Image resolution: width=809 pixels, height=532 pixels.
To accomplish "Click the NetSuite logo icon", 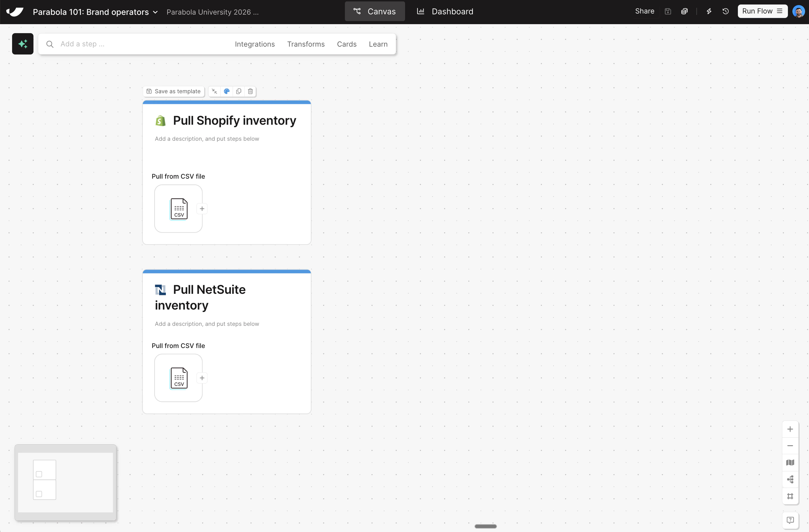I will coord(161,290).
